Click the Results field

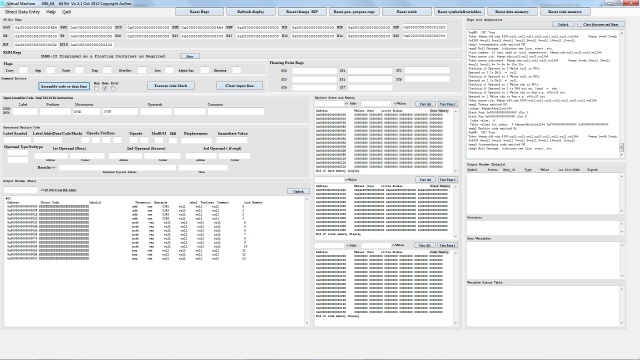(118, 167)
